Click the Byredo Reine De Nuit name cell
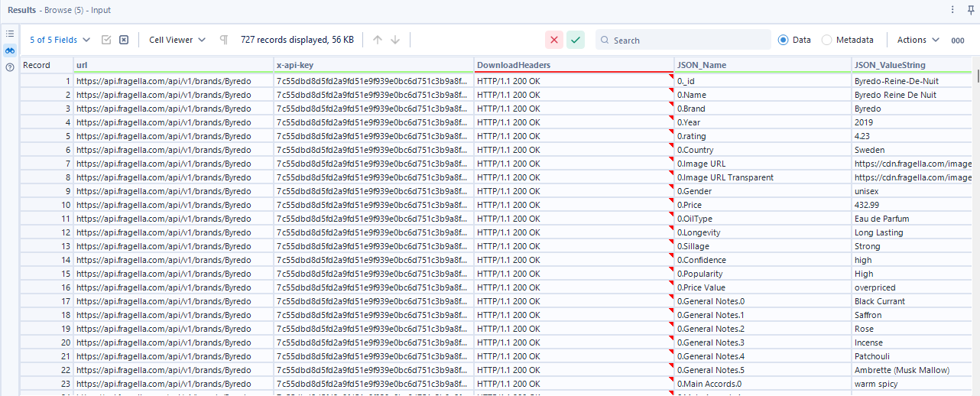 coord(912,95)
